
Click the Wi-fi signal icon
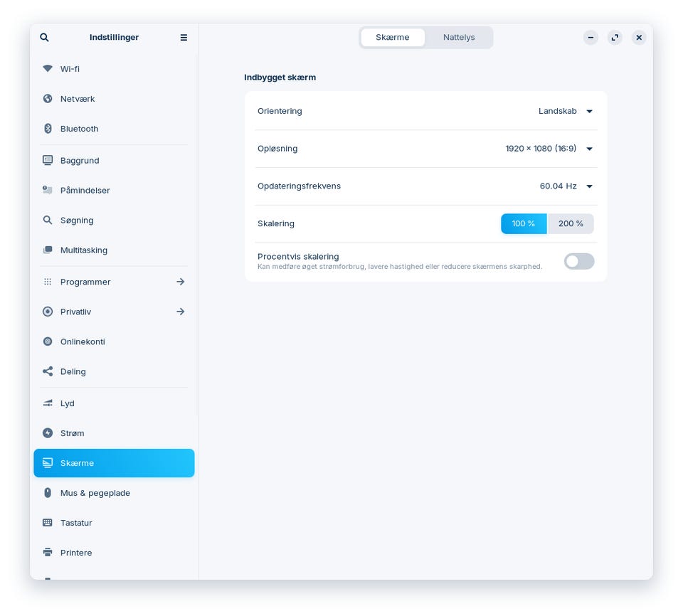point(48,68)
